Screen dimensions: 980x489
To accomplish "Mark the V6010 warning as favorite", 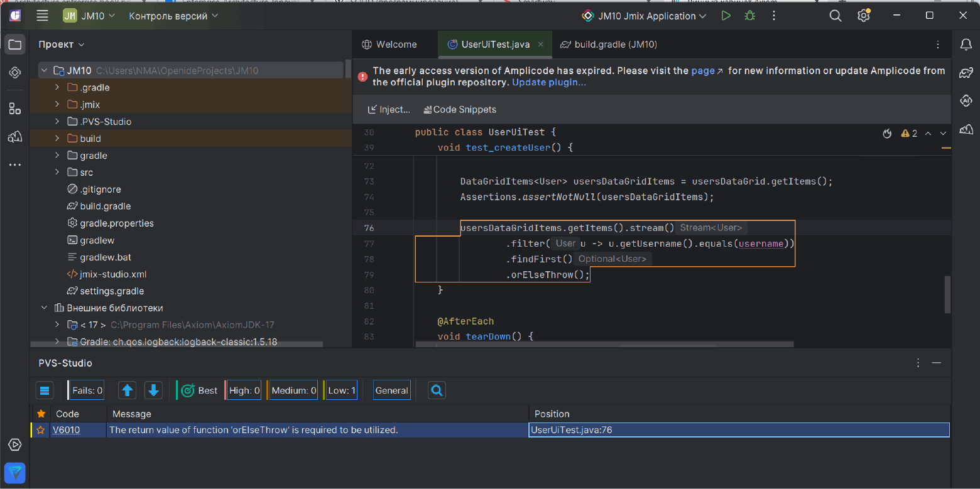I will click(41, 430).
